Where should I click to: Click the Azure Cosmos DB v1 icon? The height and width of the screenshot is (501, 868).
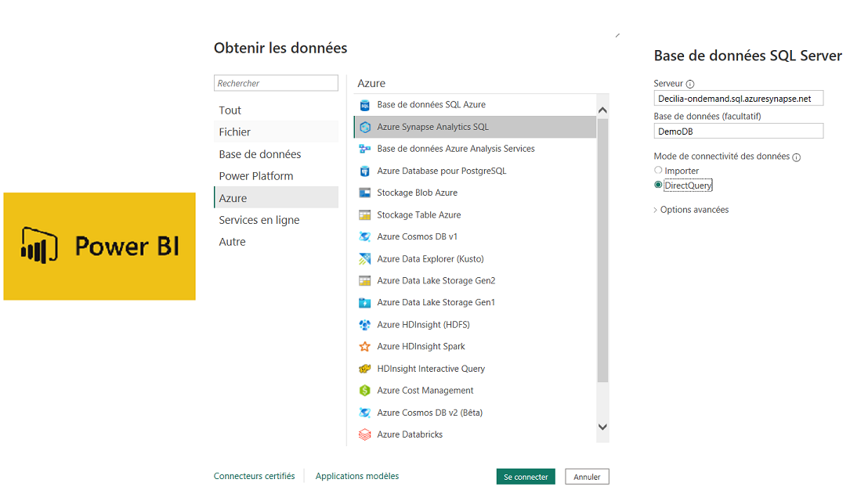[x=365, y=236]
